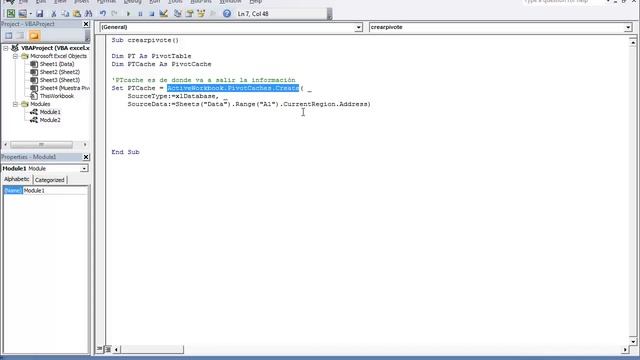Select Module1 in project tree

pyautogui.click(x=50, y=112)
